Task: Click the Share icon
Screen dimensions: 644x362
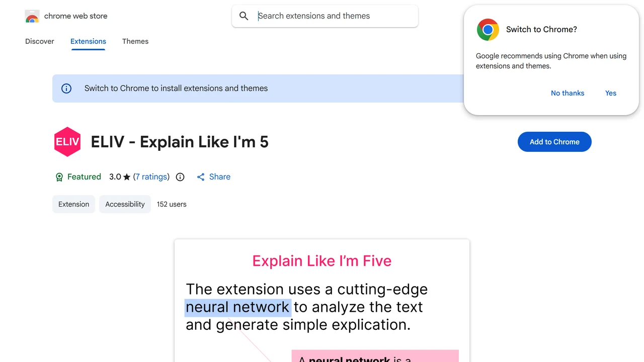Action: click(201, 177)
